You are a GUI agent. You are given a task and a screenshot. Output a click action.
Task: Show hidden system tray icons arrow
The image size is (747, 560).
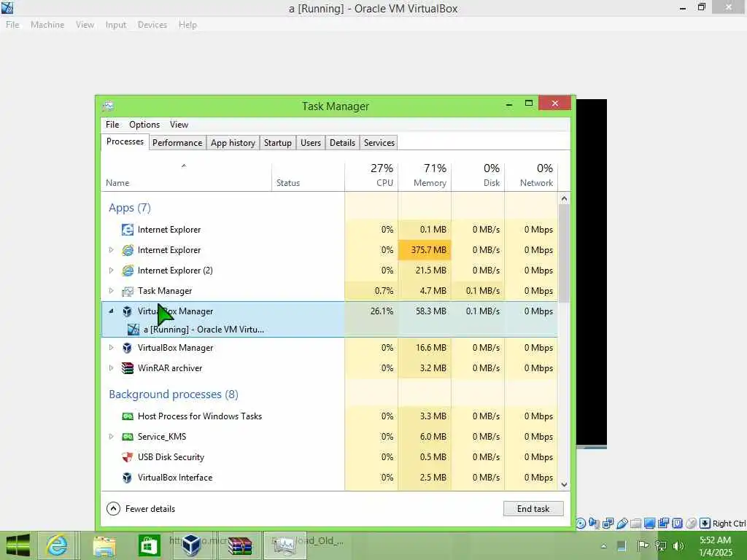point(604,546)
